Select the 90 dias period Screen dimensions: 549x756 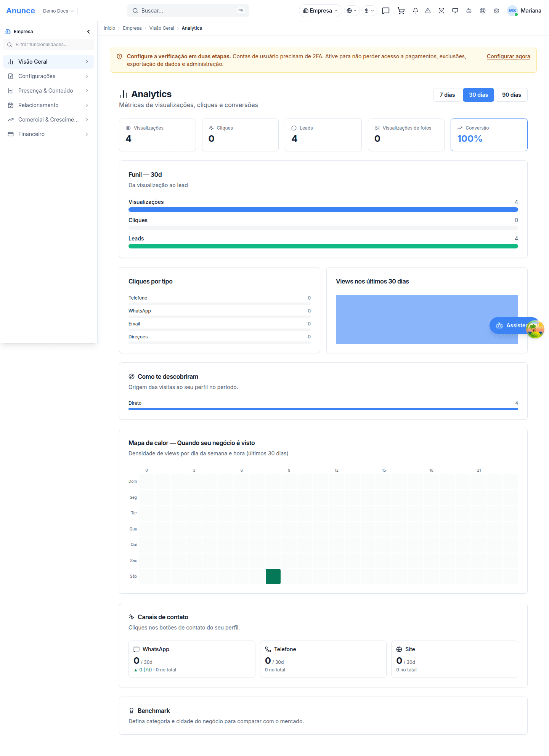pyautogui.click(x=512, y=95)
